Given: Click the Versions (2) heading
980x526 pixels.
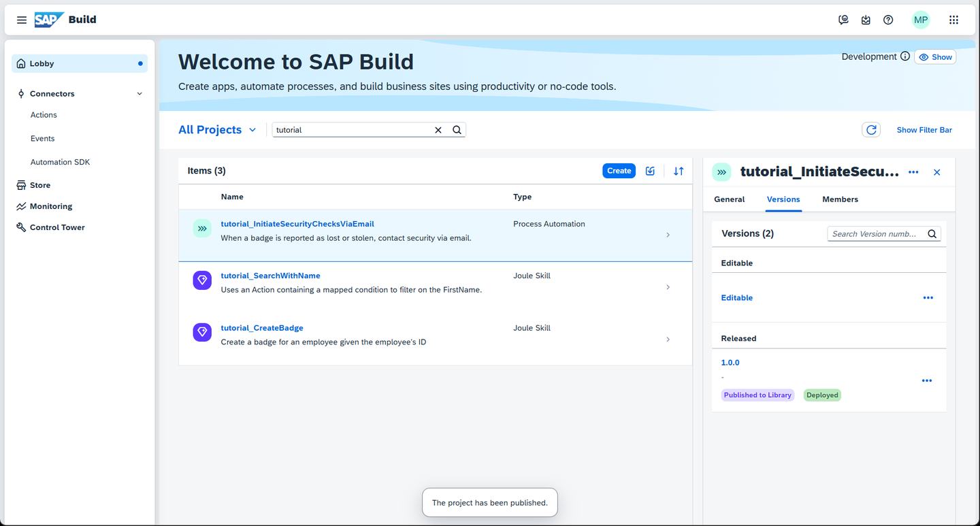Looking at the screenshot, I should (x=747, y=233).
